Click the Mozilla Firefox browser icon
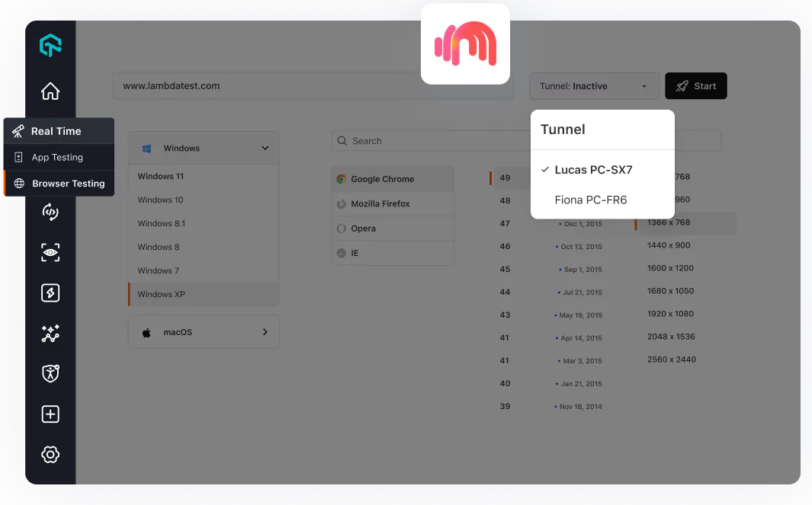The width and height of the screenshot is (812, 505). tap(342, 204)
